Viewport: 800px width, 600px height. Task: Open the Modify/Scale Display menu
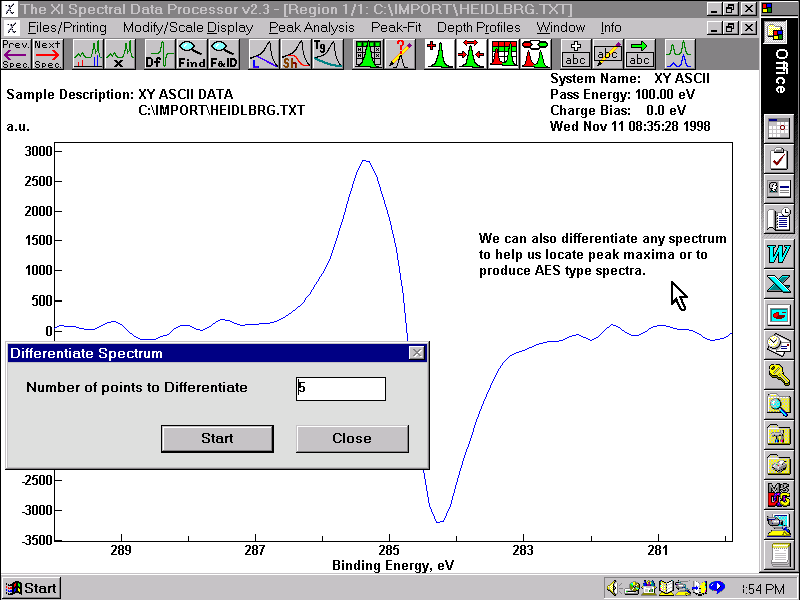point(187,27)
